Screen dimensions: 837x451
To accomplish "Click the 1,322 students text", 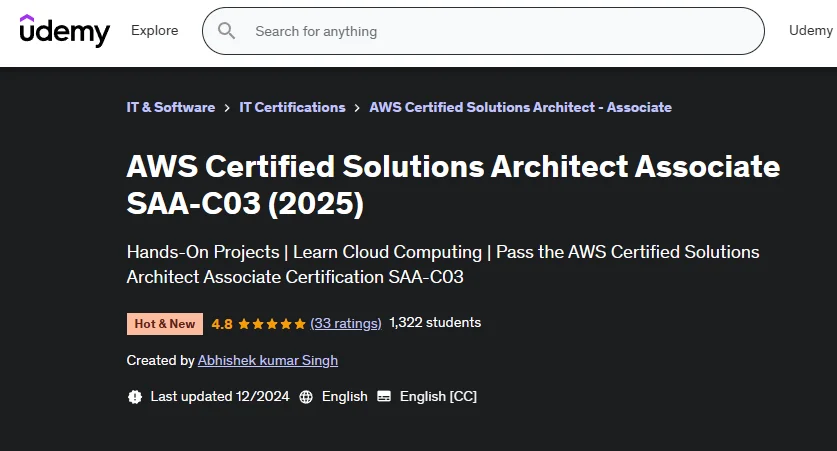I will click(x=435, y=322).
